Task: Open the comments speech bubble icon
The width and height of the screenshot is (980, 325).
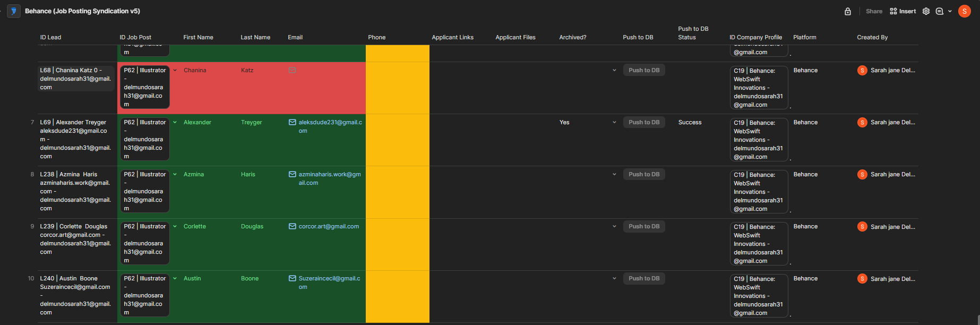Action: [939, 11]
